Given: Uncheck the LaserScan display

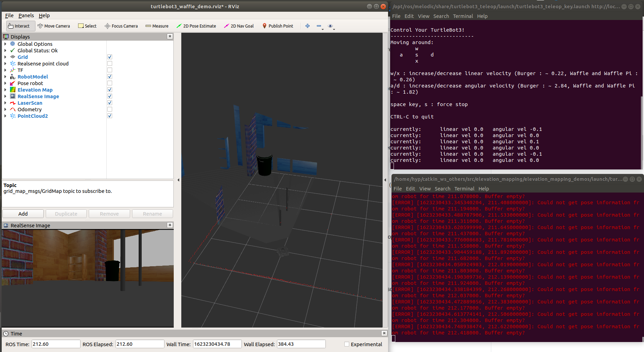Looking at the screenshot, I should point(110,103).
